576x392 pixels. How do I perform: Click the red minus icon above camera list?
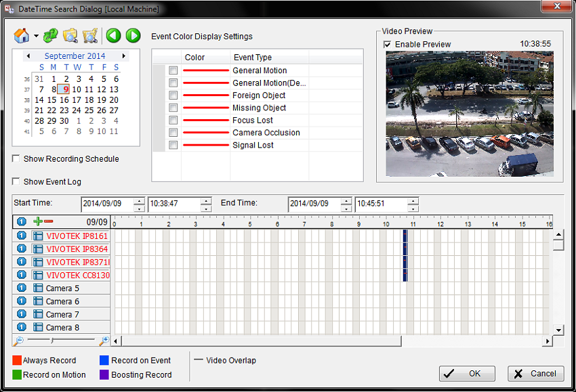[x=49, y=221]
